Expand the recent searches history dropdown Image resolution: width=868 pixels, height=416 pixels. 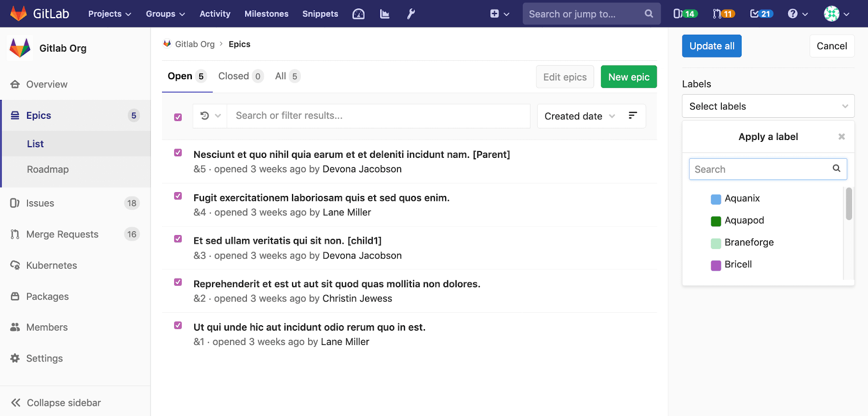[210, 116]
